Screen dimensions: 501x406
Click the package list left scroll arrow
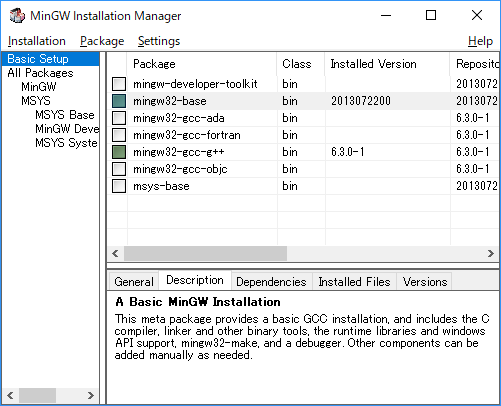click(116, 254)
